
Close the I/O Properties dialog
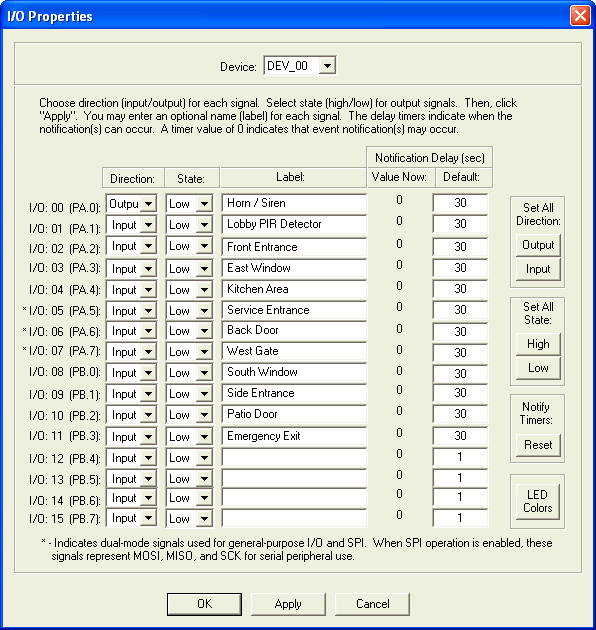(x=580, y=16)
